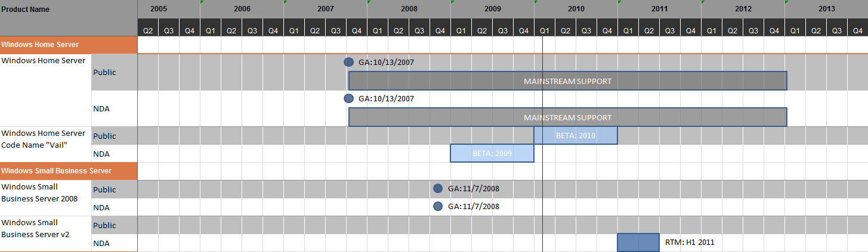Click the Q1 cell under 2013
Image resolution: width=868 pixels, height=252 pixels.
795,27
